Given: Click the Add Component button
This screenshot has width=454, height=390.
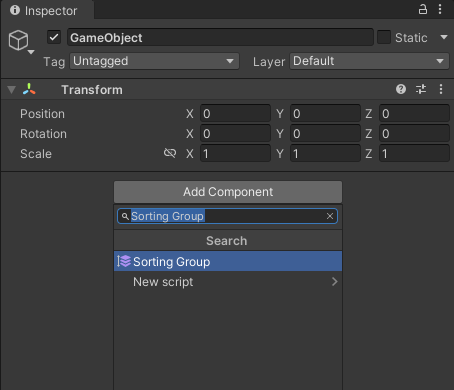Looking at the screenshot, I should click(228, 192).
